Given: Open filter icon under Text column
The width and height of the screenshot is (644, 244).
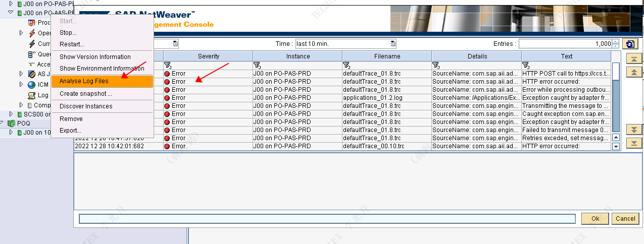Looking at the screenshot, I should pyautogui.click(x=526, y=66).
